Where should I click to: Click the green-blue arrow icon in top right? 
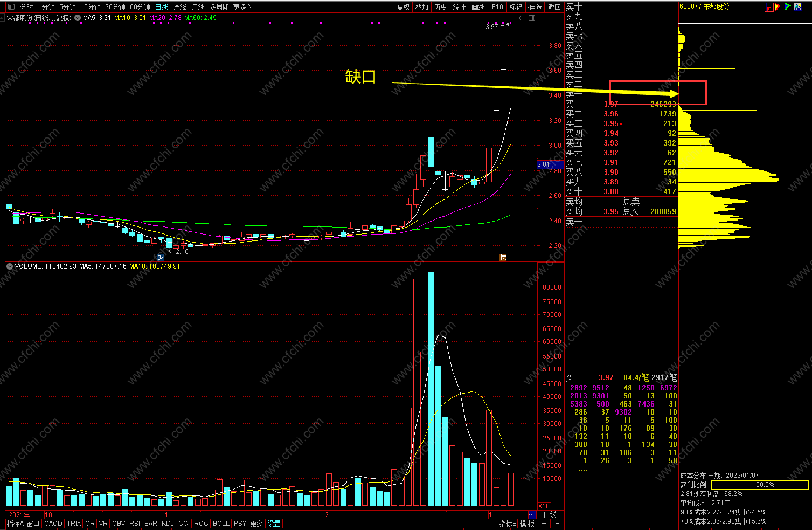(x=788, y=7)
